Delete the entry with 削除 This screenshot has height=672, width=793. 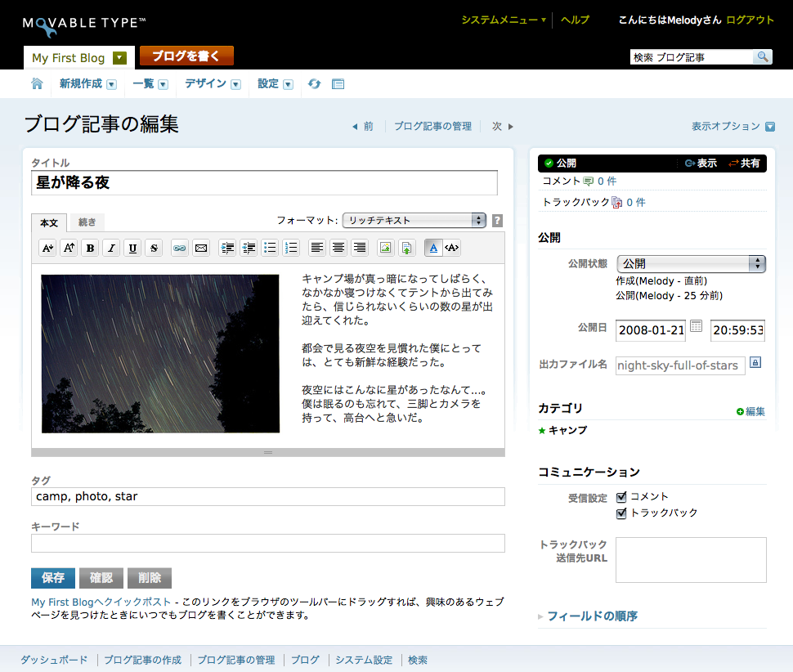coord(150,578)
